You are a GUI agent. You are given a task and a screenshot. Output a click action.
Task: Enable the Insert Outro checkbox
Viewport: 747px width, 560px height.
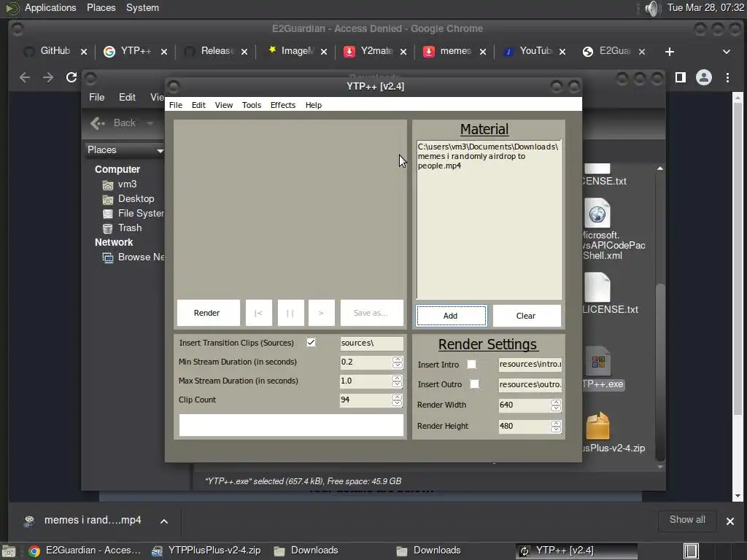(474, 384)
